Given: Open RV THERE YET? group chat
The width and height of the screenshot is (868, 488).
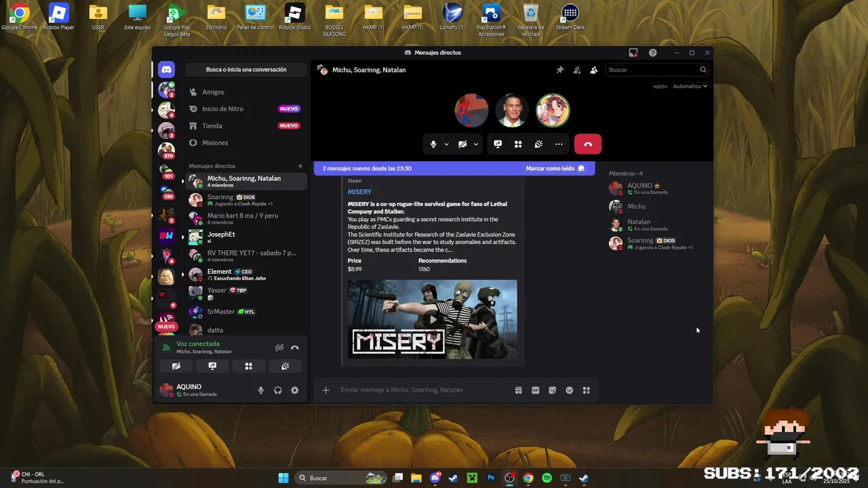Looking at the screenshot, I should point(245,256).
